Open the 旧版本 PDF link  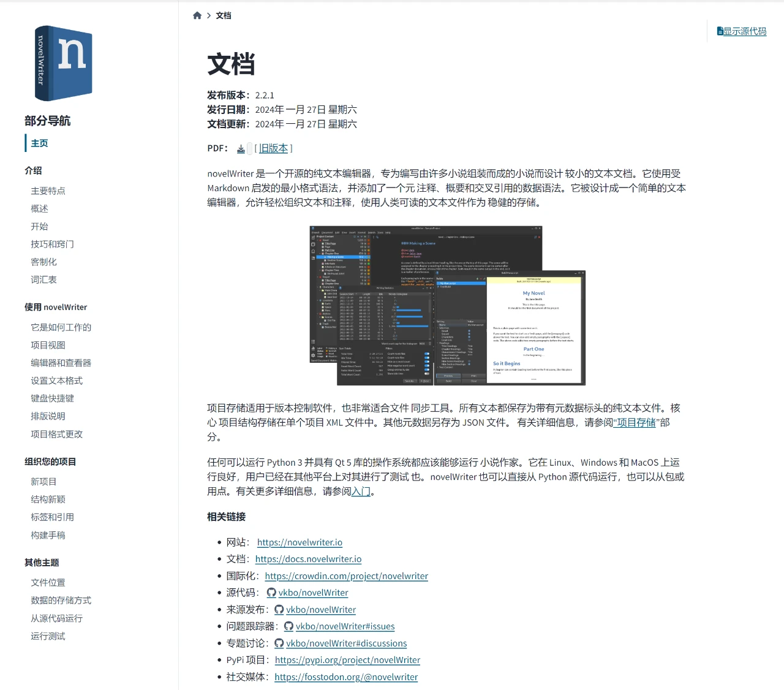pyautogui.click(x=273, y=148)
